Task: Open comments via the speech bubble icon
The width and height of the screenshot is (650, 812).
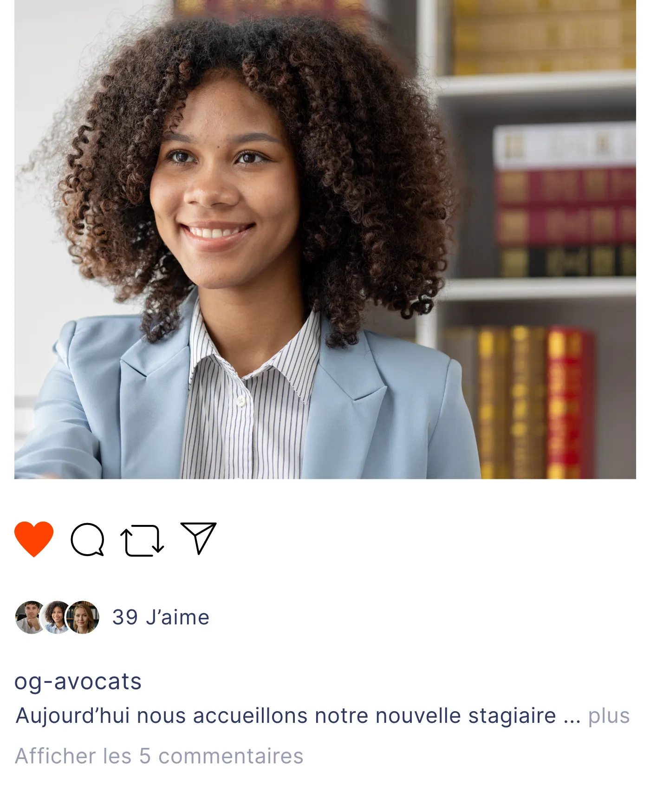Action: pos(87,539)
